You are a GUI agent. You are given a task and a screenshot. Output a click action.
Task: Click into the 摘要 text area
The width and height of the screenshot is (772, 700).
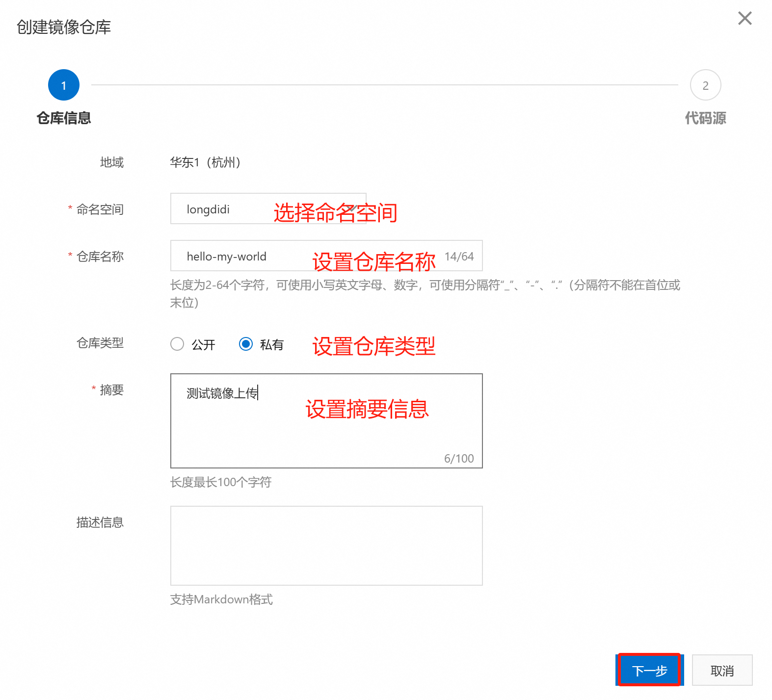point(326,421)
